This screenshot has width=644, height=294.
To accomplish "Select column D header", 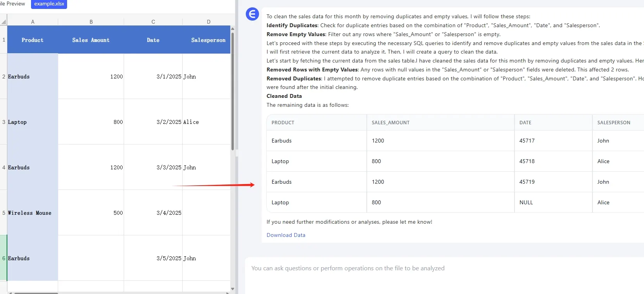I will [208, 22].
